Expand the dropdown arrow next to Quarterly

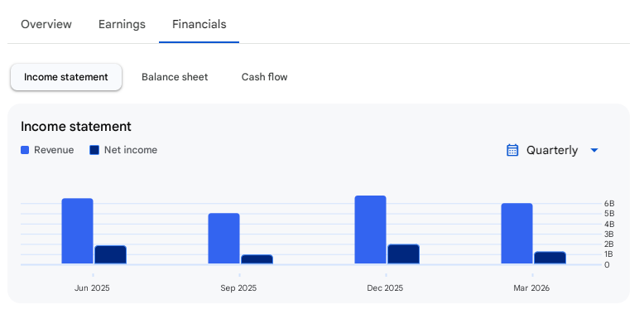point(594,151)
